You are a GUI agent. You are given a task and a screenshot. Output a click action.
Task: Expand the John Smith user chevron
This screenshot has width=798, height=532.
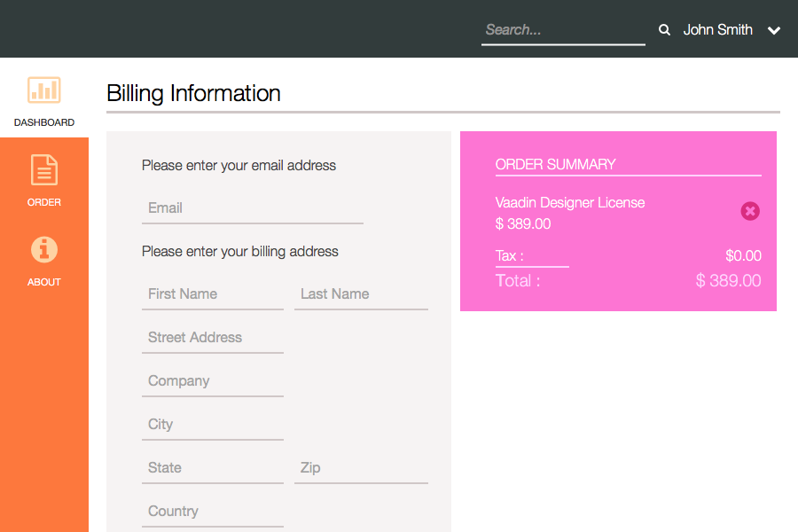click(774, 30)
